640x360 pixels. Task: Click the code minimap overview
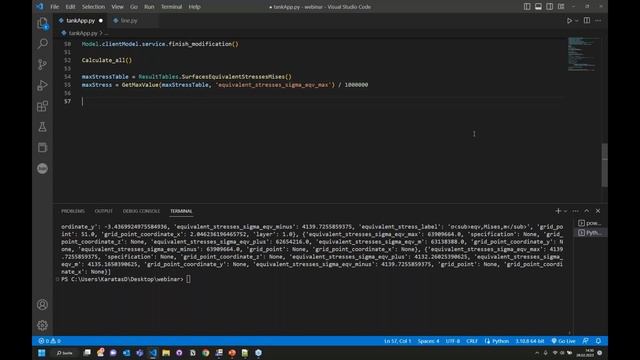pos(584,54)
